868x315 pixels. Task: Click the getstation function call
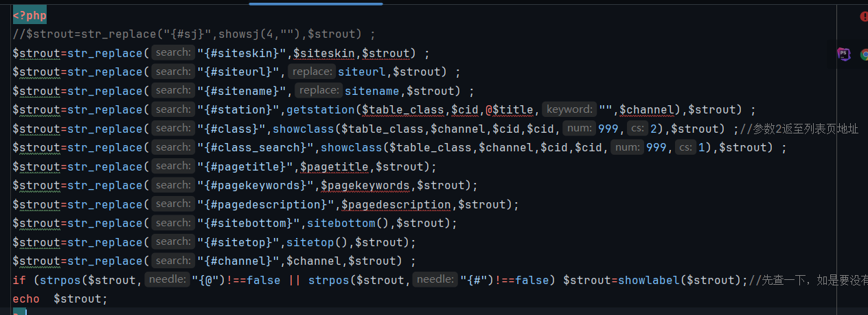coord(320,109)
